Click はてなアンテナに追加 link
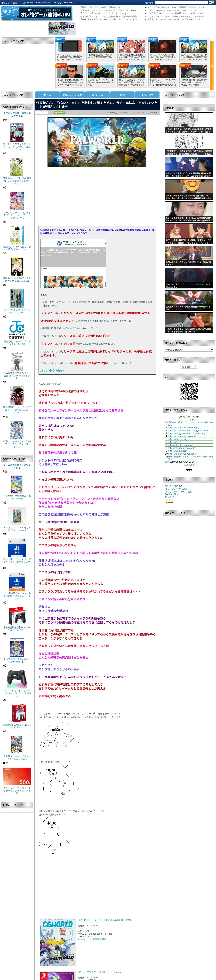 pos(176,489)
